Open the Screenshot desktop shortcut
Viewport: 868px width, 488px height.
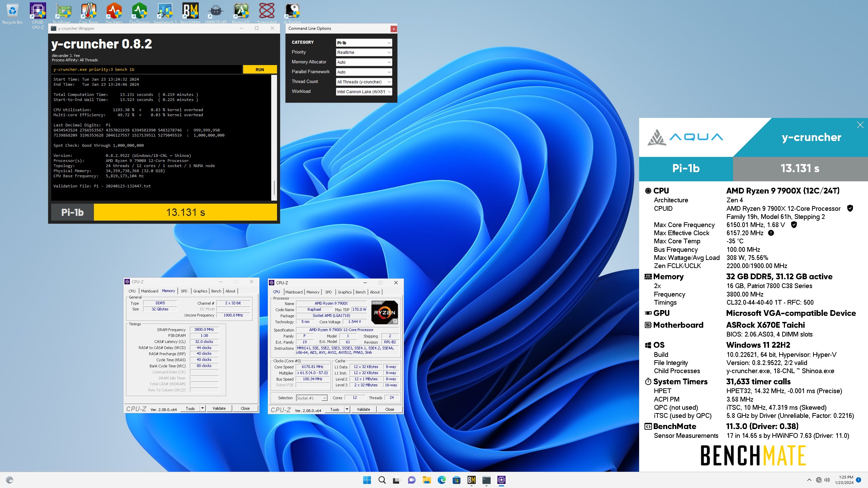267,13
